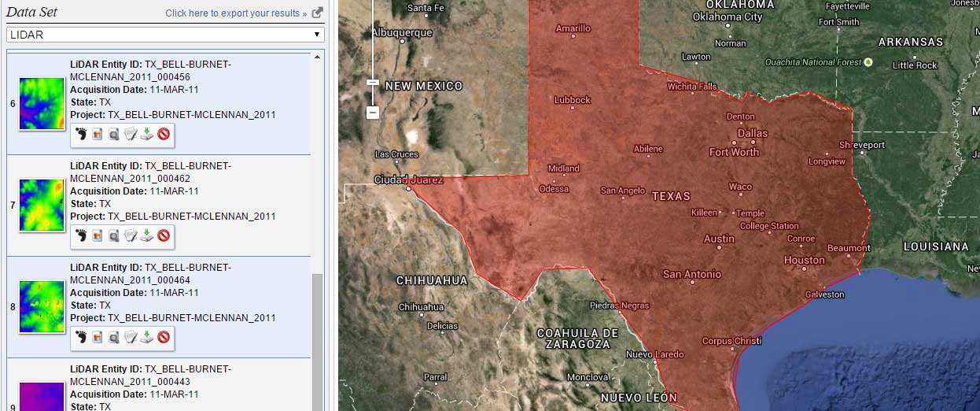980x411 pixels.
Task: Show browse overlay for result 7 (000462)
Action: [98, 235]
